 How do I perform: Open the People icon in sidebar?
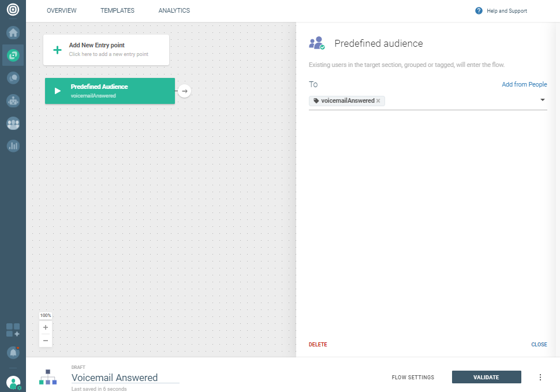13,123
